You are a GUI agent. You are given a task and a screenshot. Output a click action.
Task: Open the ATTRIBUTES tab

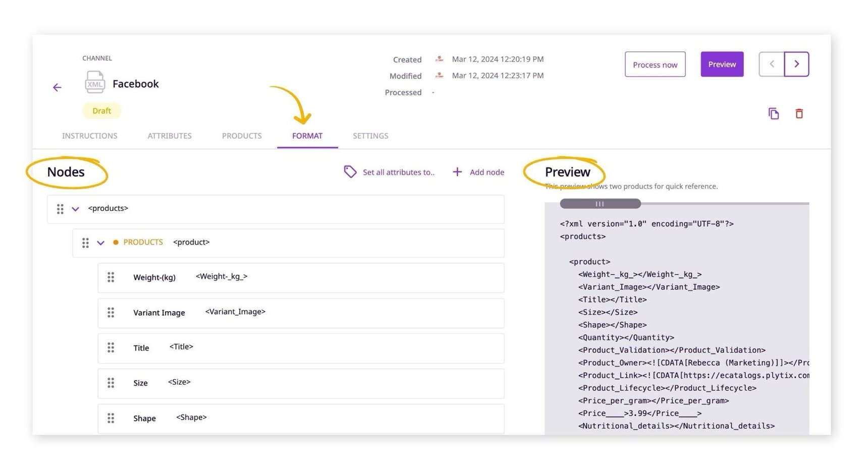(x=169, y=136)
